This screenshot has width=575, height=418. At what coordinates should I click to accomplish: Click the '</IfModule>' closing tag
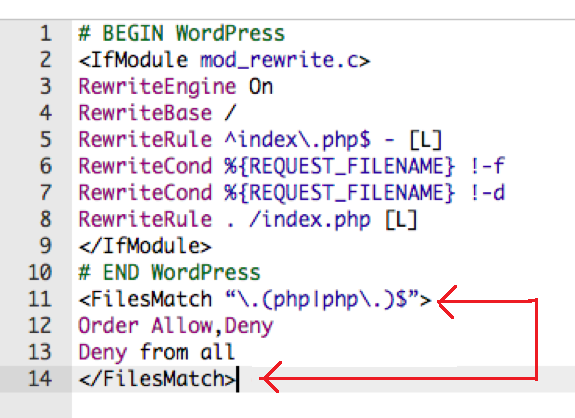(145, 246)
